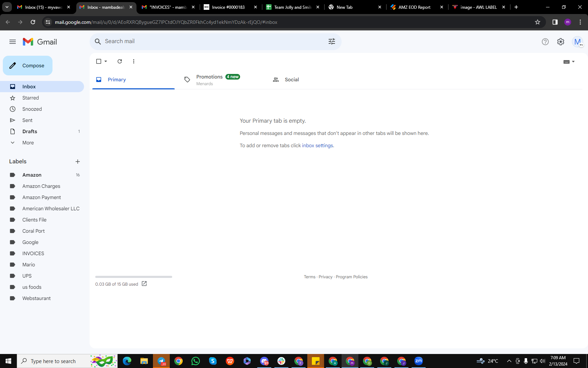
Task: Open Gmail settings gear
Action: click(561, 42)
